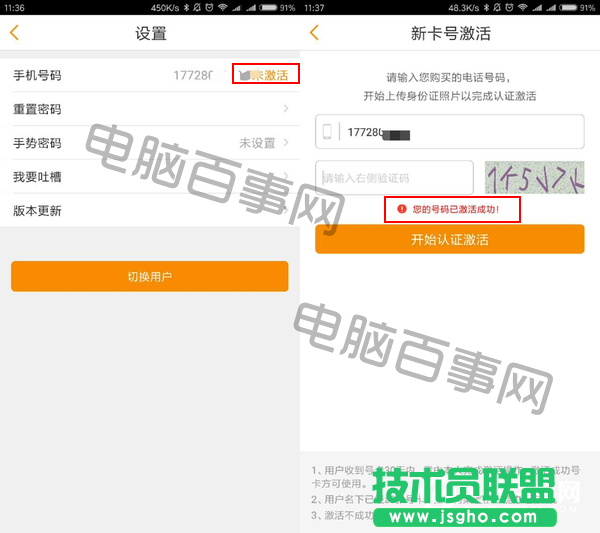Tap the 未设置 value for 手势密码
The image size is (600, 533).
[x=257, y=143]
